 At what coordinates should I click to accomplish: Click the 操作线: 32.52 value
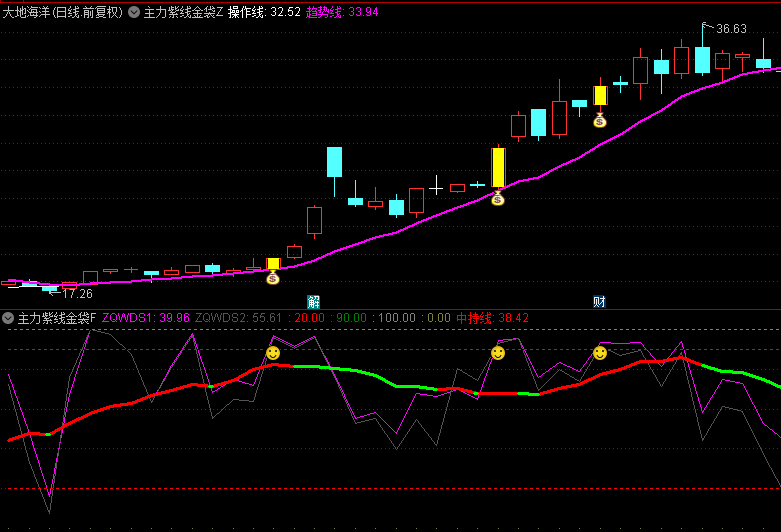click(264, 12)
